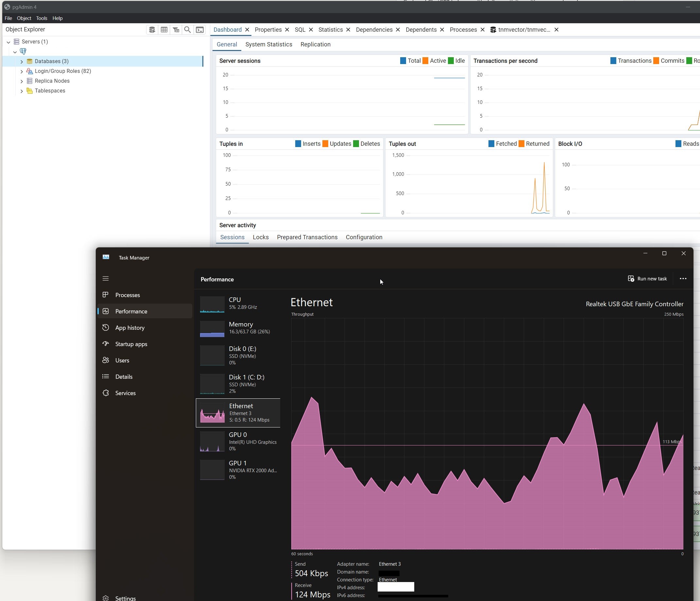Switch to the Processes tab in pgAdmin

click(x=463, y=30)
